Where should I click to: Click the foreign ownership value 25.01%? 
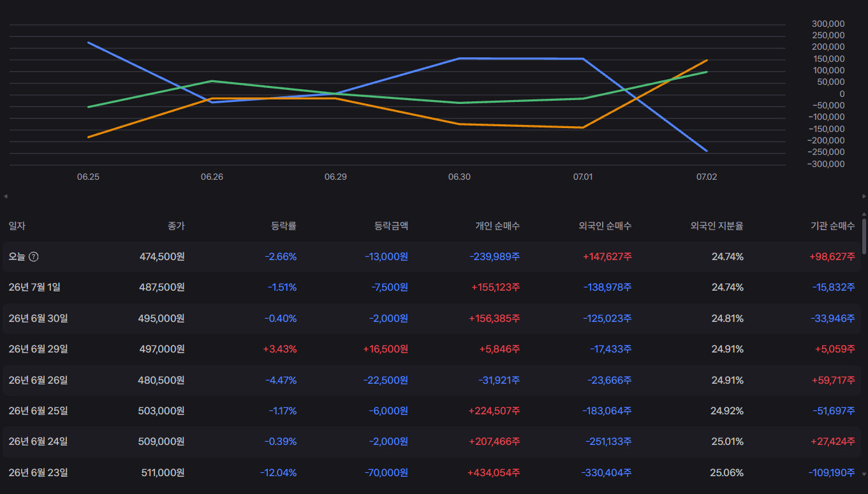727,442
